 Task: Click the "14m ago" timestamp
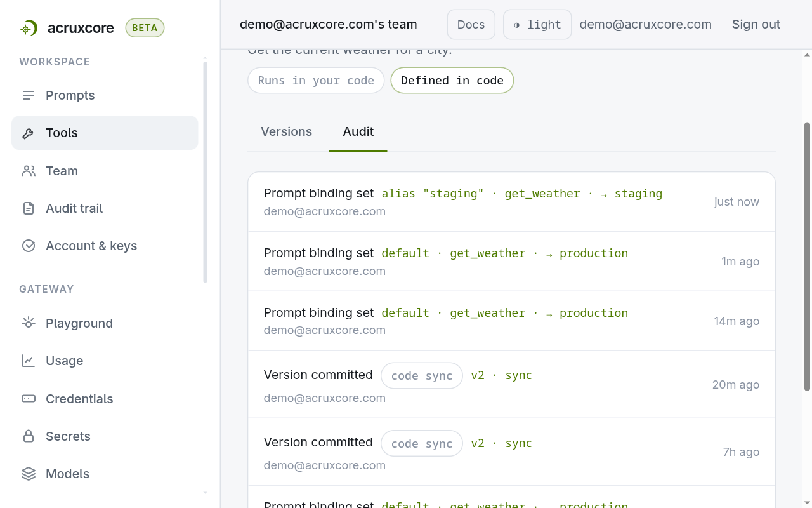pos(737,321)
